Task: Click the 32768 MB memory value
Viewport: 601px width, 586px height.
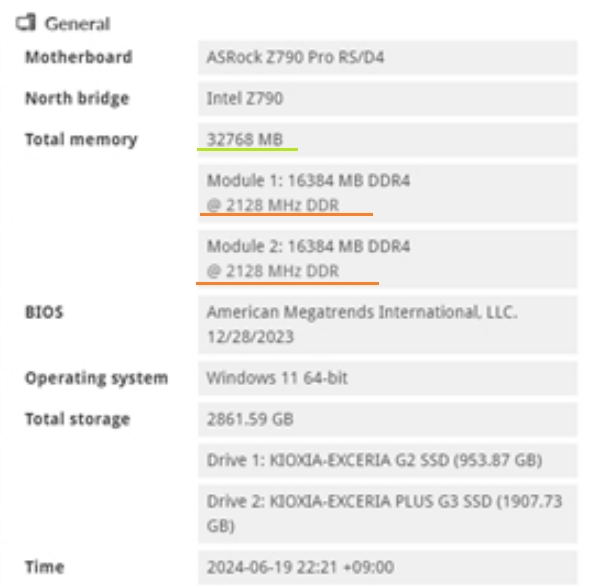Action: pyautogui.click(x=245, y=140)
